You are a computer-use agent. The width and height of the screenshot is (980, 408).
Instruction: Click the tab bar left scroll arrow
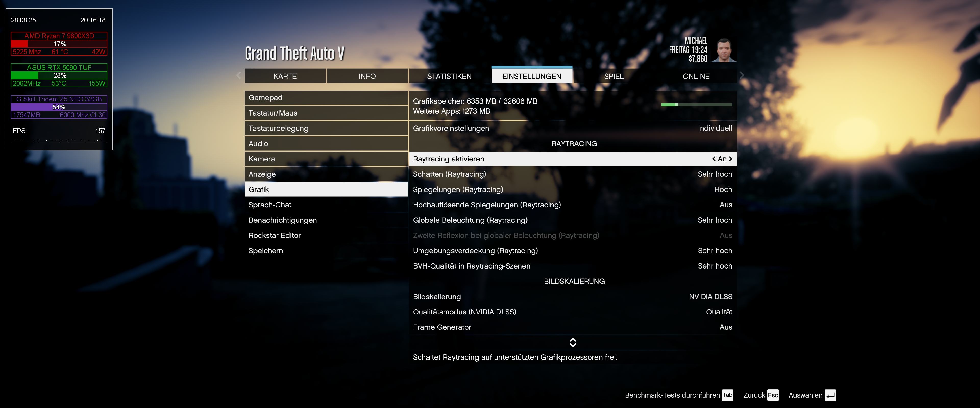pos(239,75)
